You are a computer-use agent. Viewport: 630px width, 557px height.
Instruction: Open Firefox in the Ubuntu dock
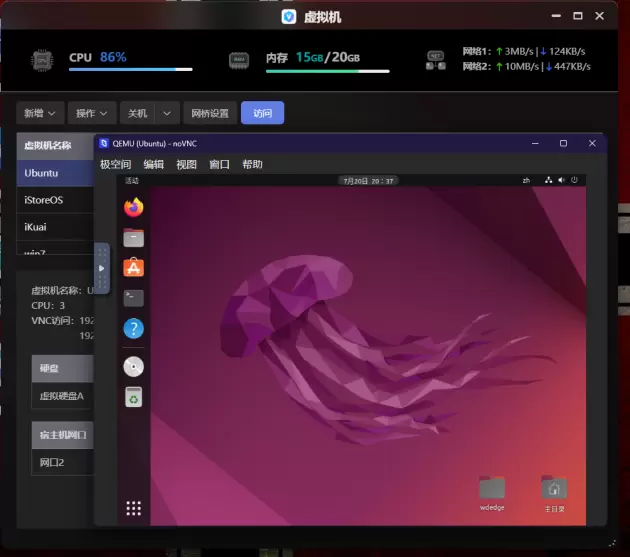[x=134, y=208]
